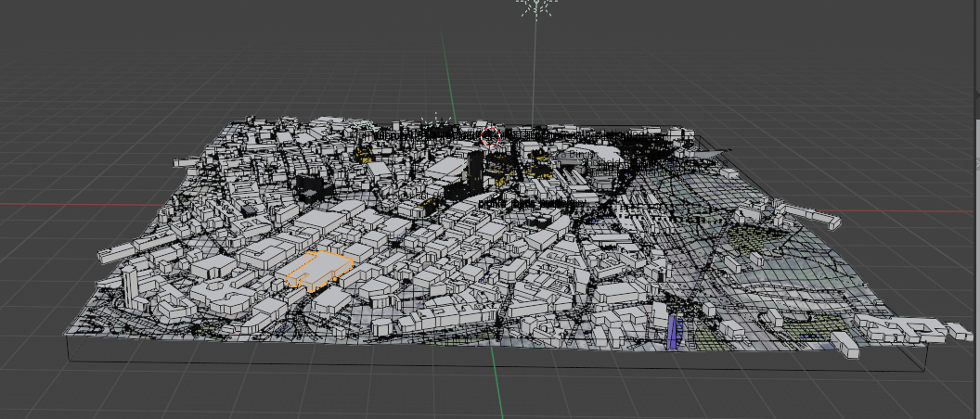
Task: Click the dark building left of center
Action: pyautogui.click(x=311, y=185)
